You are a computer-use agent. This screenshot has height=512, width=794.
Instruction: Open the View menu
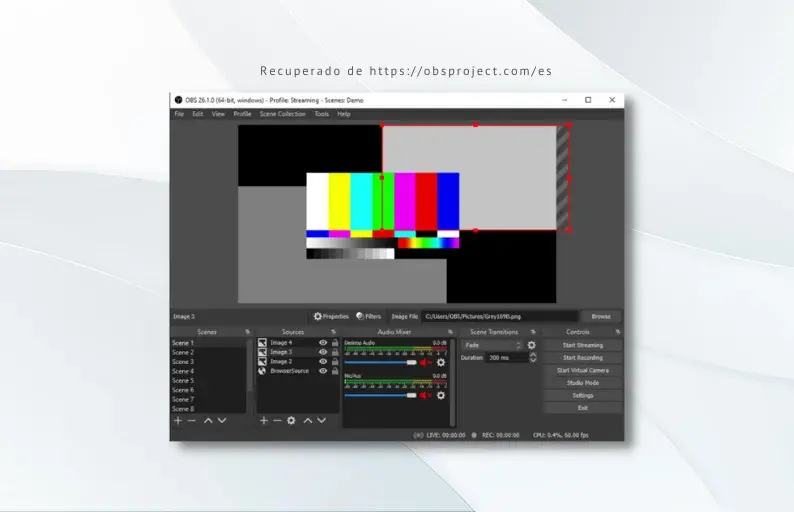point(218,114)
